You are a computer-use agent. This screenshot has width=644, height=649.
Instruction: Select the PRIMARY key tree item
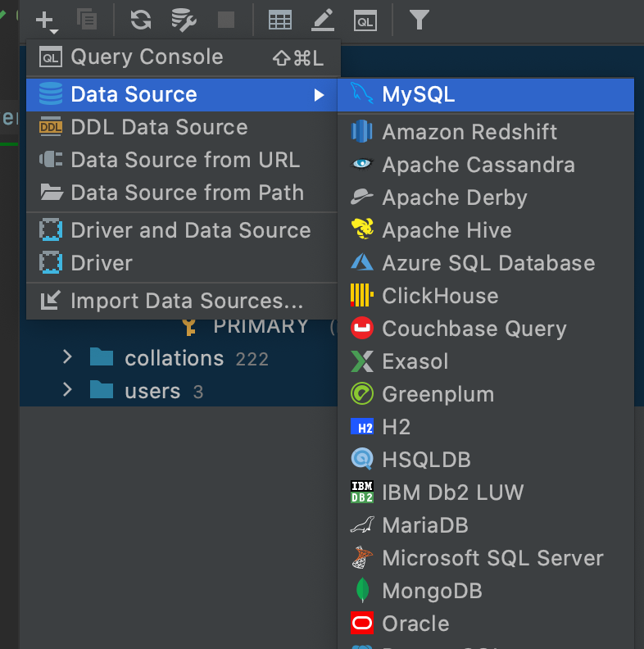click(x=261, y=325)
